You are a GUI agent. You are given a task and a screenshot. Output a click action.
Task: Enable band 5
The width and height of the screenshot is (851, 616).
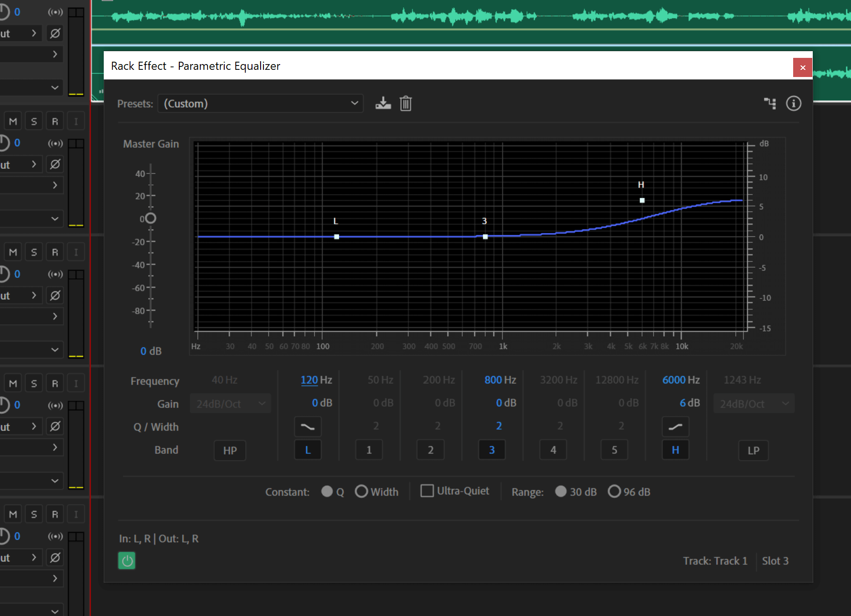tap(614, 450)
